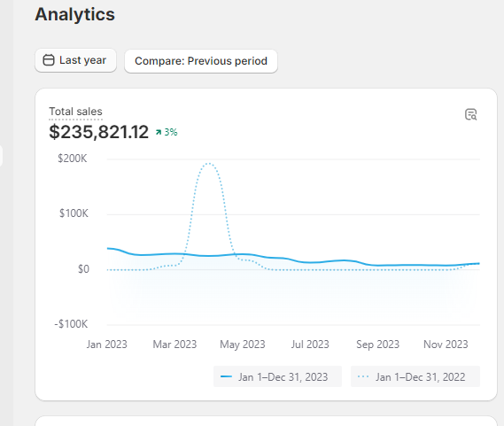Click the $0 y-axis label

[83, 269]
